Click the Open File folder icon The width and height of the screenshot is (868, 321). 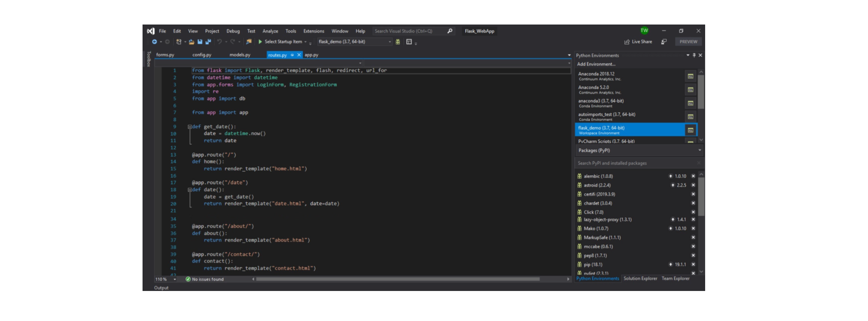click(192, 42)
